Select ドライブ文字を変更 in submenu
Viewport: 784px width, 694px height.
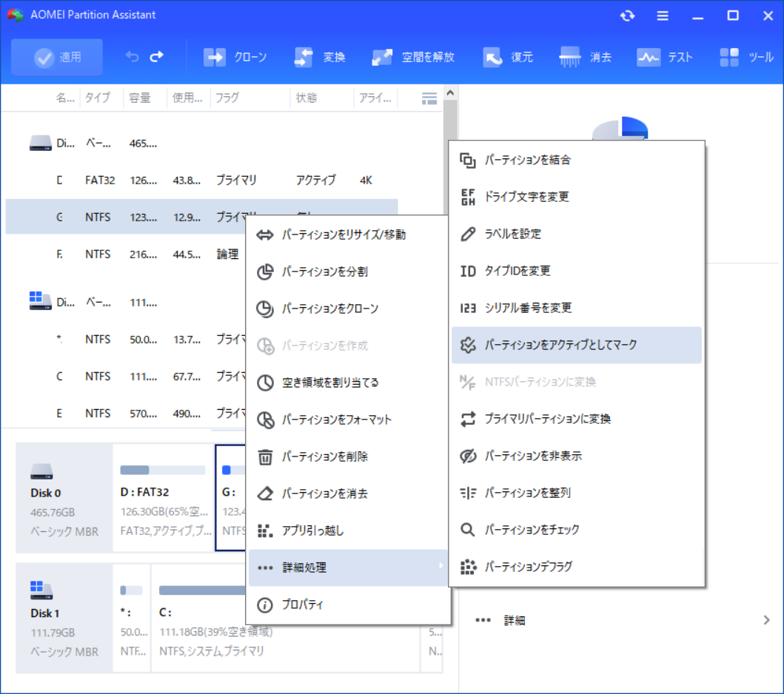click(577, 197)
